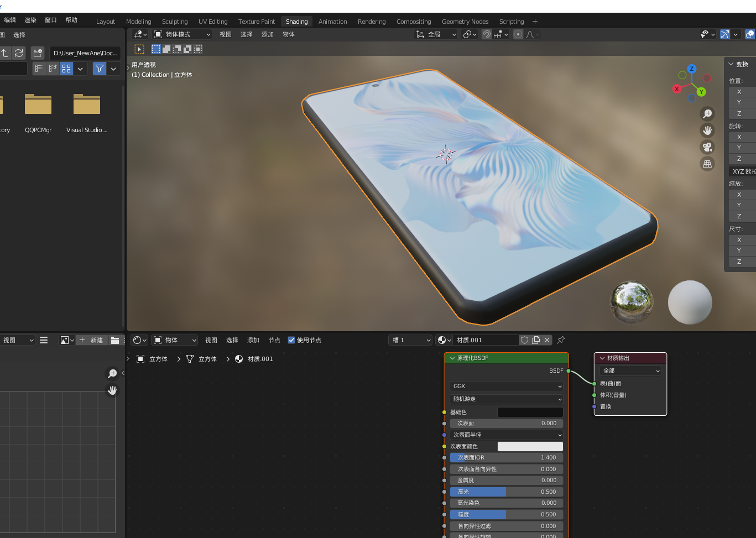The width and height of the screenshot is (756, 538).
Task: Toggle the file browser filter button
Action: point(100,69)
